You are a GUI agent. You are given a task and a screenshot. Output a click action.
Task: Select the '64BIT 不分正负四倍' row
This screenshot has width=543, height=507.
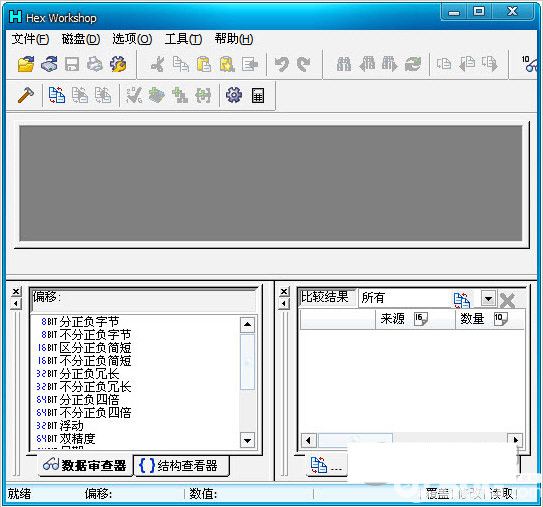click(135, 412)
